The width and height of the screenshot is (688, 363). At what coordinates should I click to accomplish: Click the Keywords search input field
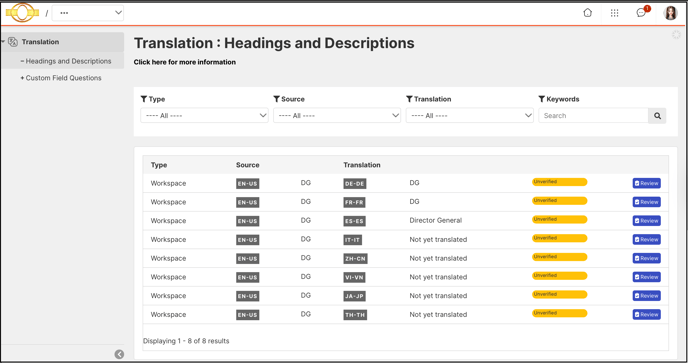(593, 116)
